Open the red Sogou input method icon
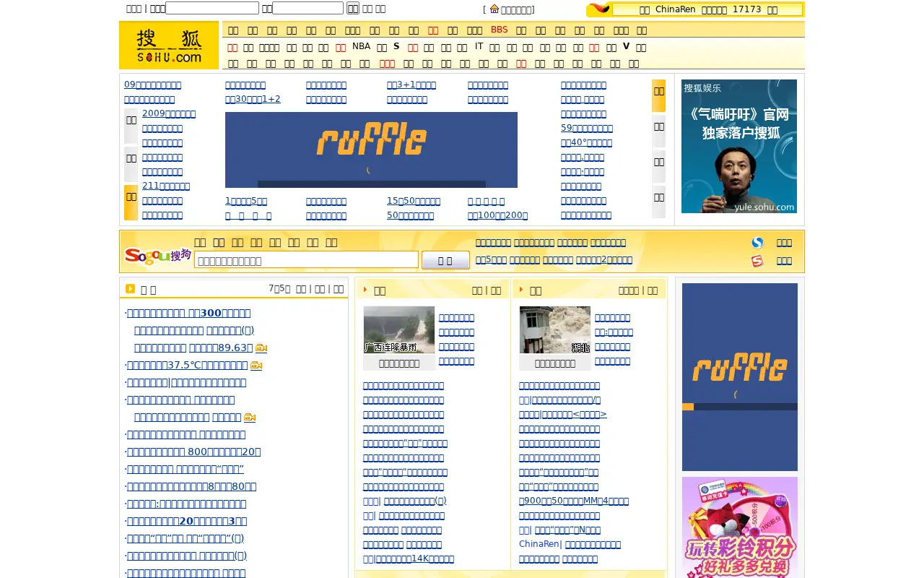The width and height of the screenshot is (924, 578). pos(757,261)
